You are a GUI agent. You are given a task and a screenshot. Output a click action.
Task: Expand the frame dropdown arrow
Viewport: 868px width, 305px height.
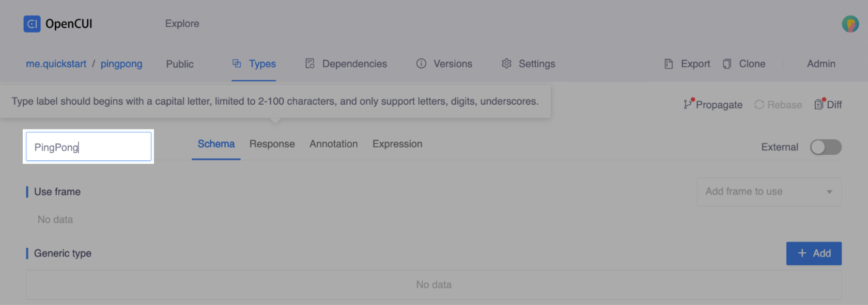(829, 192)
